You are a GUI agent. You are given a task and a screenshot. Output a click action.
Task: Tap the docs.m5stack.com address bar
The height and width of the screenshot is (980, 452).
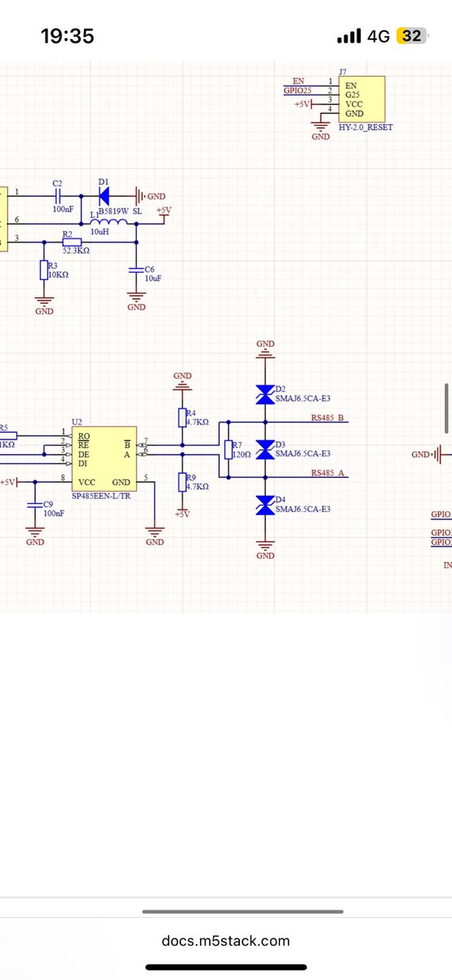point(225,940)
